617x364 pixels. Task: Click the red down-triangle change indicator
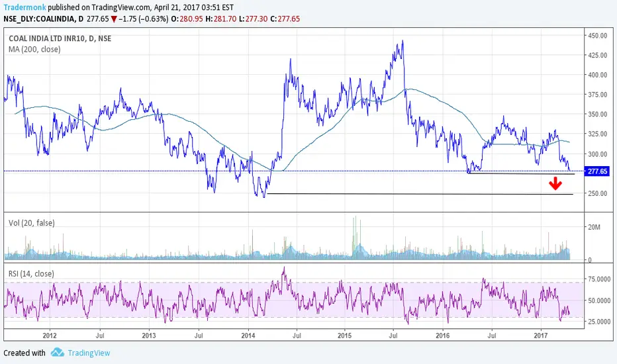coord(114,19)
